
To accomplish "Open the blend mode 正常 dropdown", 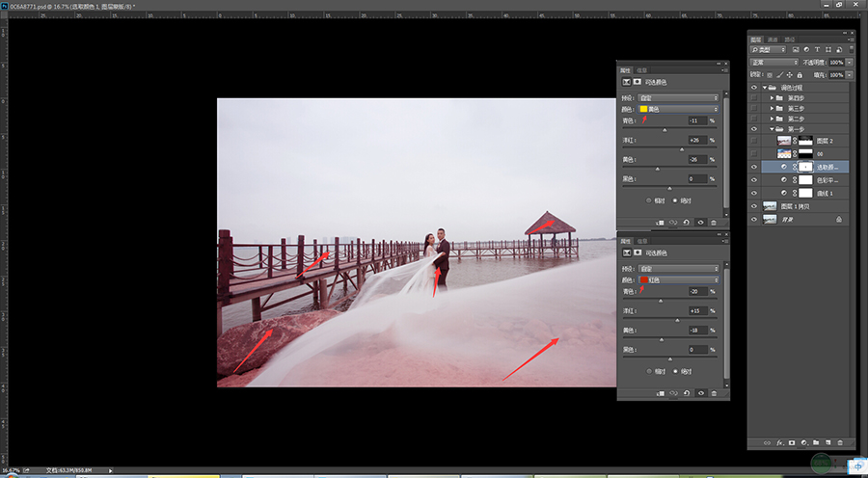I will pos(773,63).
